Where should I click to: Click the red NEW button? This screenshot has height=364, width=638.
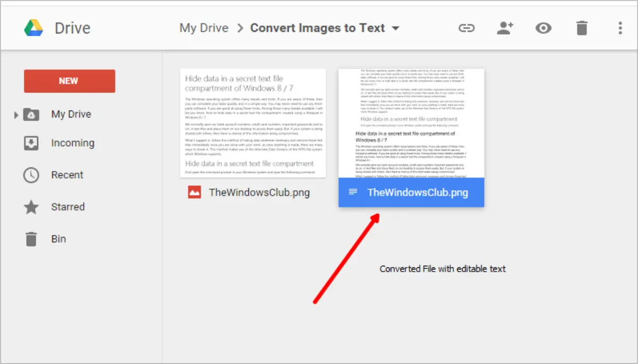click(x=70, y=81)
